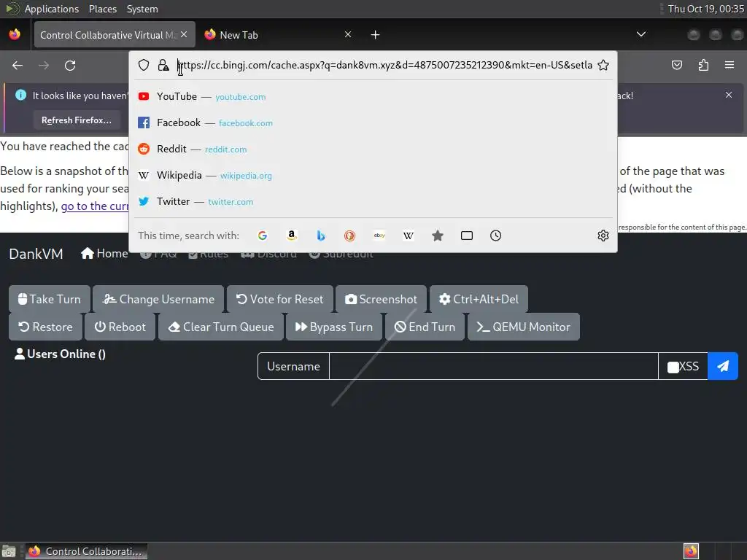The height and width of the screenshot is (560, 747).
Task: Click the show desktop icon in bottom panel
Action: pyautogui.click(x=9, y=551)
